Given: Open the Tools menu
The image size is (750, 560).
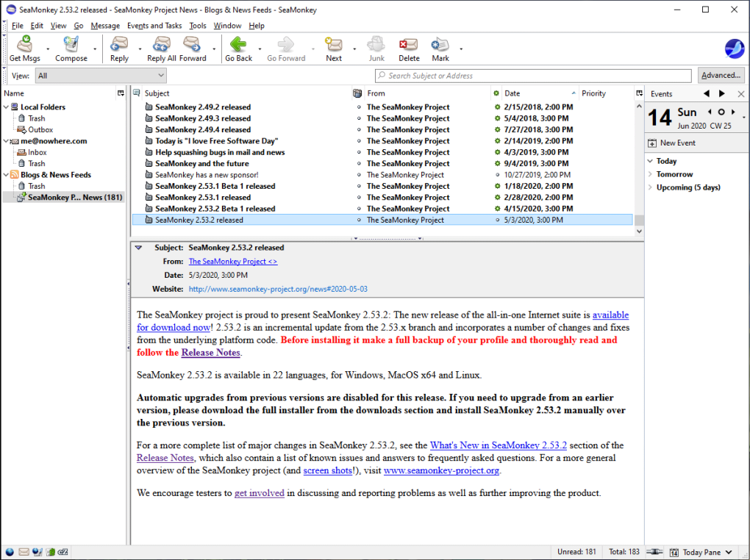Looking at the screenshot, I should pyautogui.click(x=198, y=26).
